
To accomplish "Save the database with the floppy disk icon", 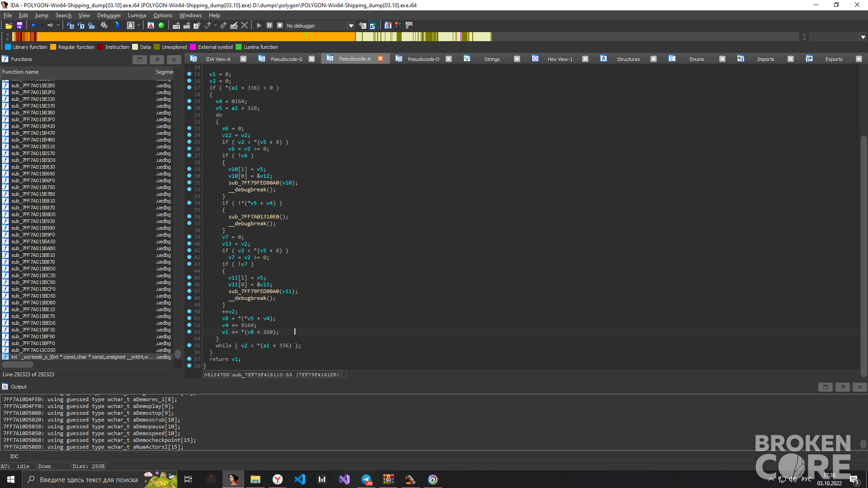I will [19, 25].
